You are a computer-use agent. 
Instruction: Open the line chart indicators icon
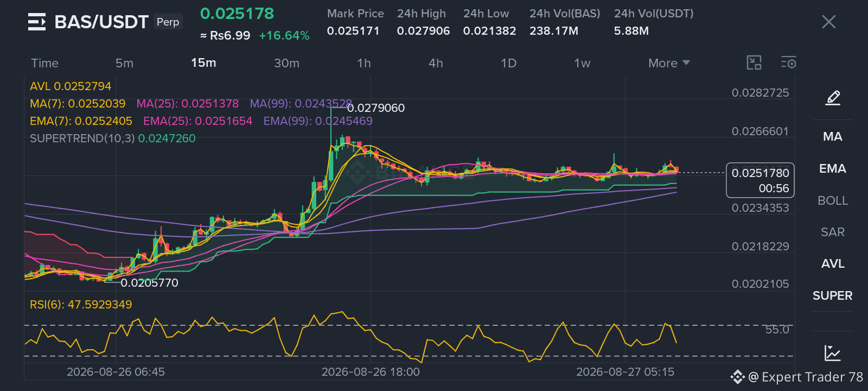[x=833, y=353]
